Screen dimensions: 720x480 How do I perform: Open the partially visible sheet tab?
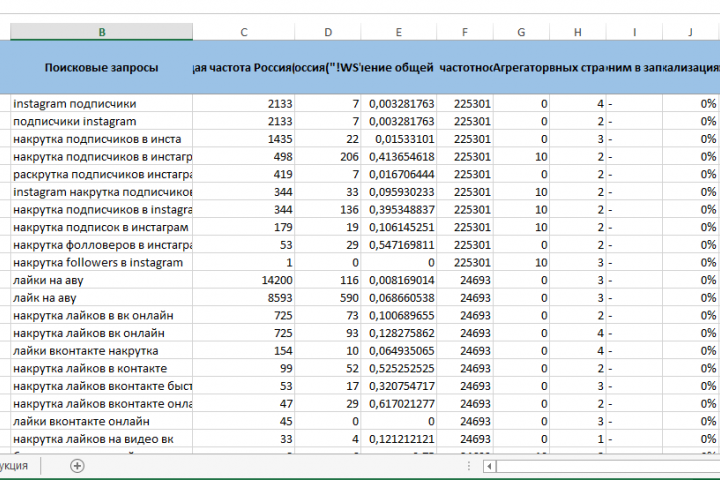[x=18, y=466]
